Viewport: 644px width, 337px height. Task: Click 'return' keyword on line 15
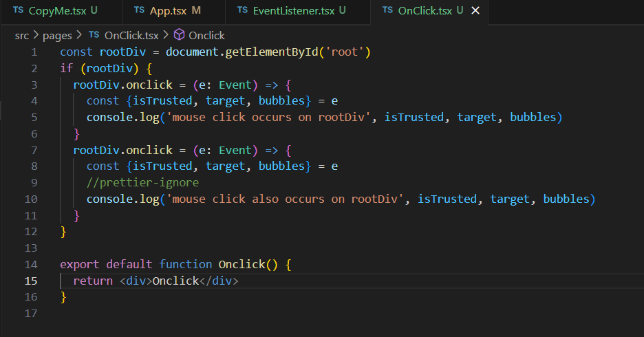click(x=93, y=281)
